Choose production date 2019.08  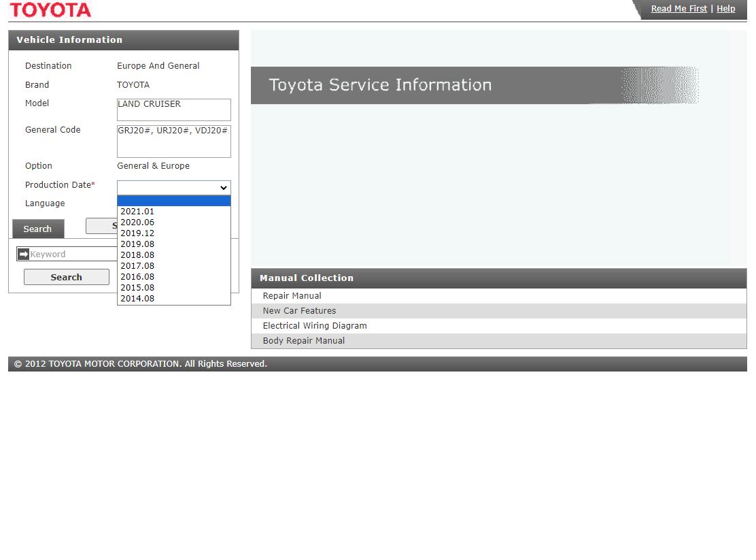[x=173, y=244]
